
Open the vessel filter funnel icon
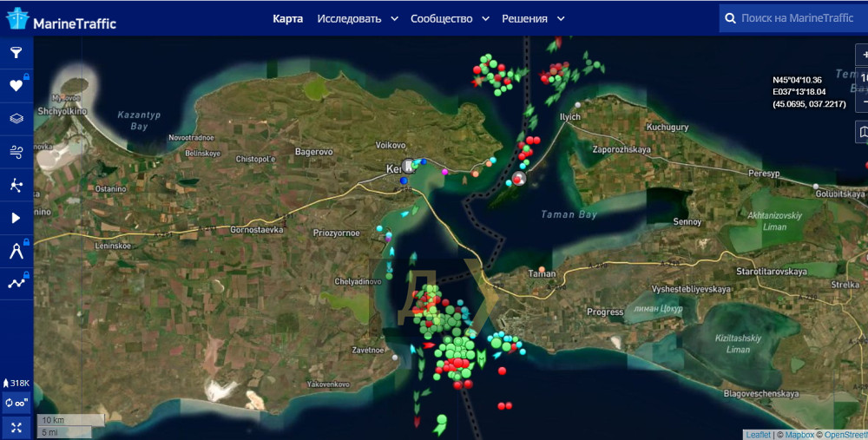coord(16,53)
